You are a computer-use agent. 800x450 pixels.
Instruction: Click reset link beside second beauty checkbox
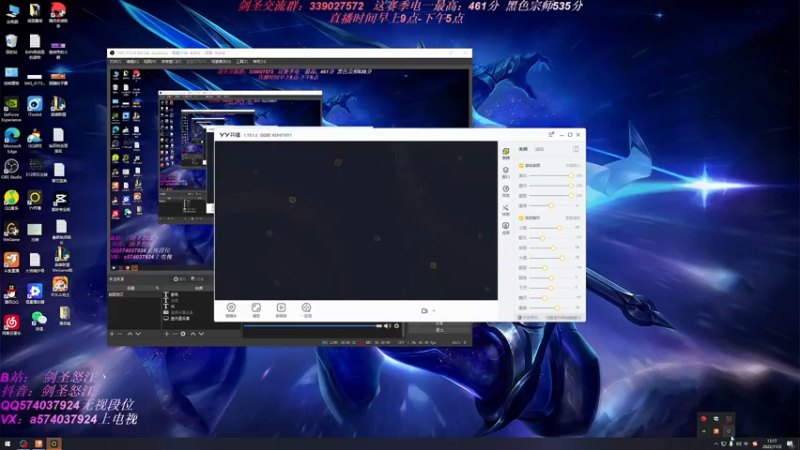point(573,218)
